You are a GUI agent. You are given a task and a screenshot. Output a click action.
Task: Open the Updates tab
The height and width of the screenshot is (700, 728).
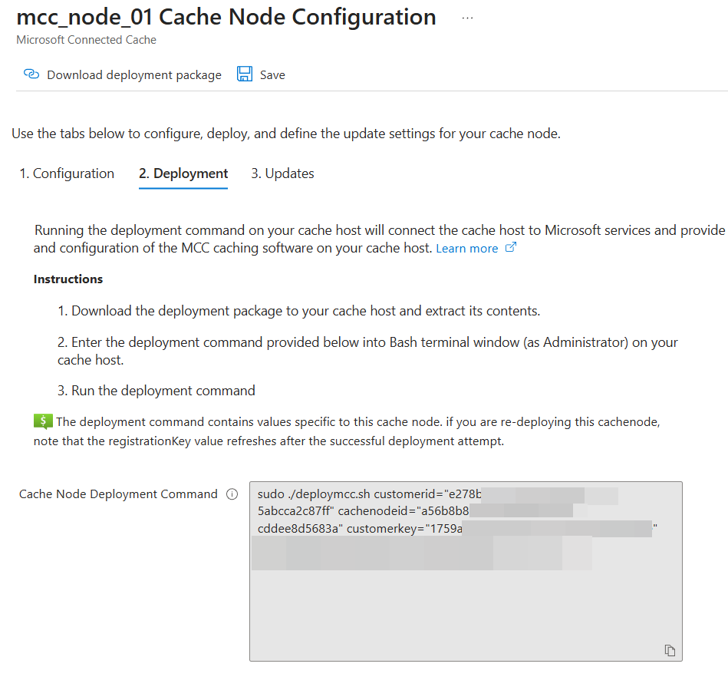click(282, 173)
